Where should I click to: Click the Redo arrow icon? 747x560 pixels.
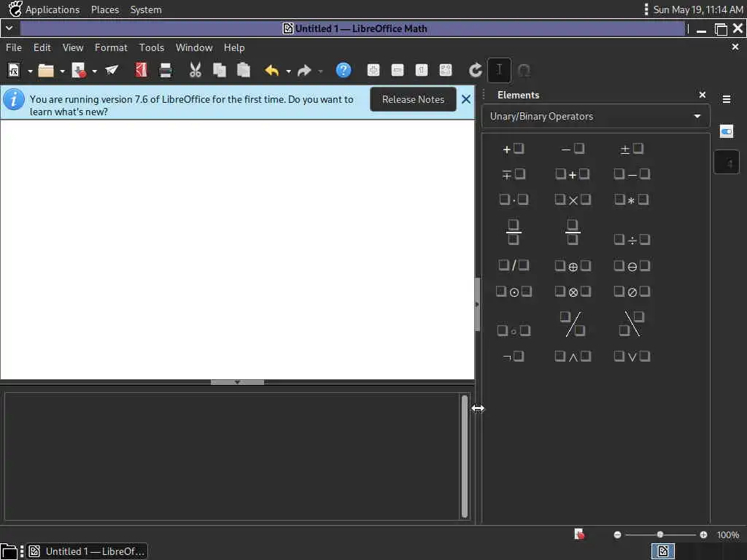[x=304, y=71]
